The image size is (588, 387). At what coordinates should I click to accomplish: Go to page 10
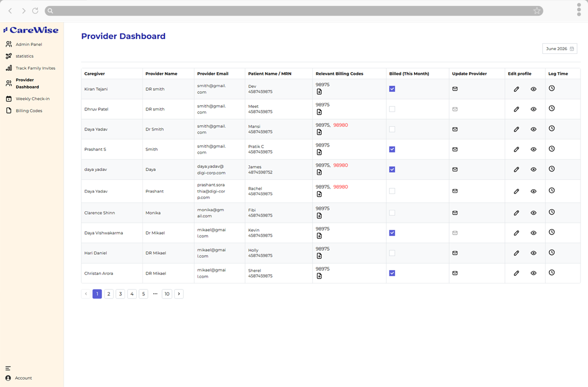pyautogui.click(x=167, y=294)
